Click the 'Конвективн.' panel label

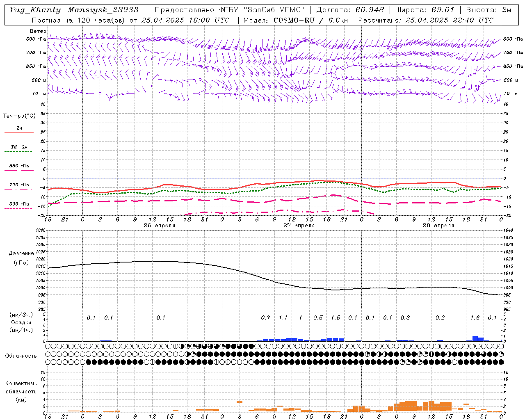21,383
